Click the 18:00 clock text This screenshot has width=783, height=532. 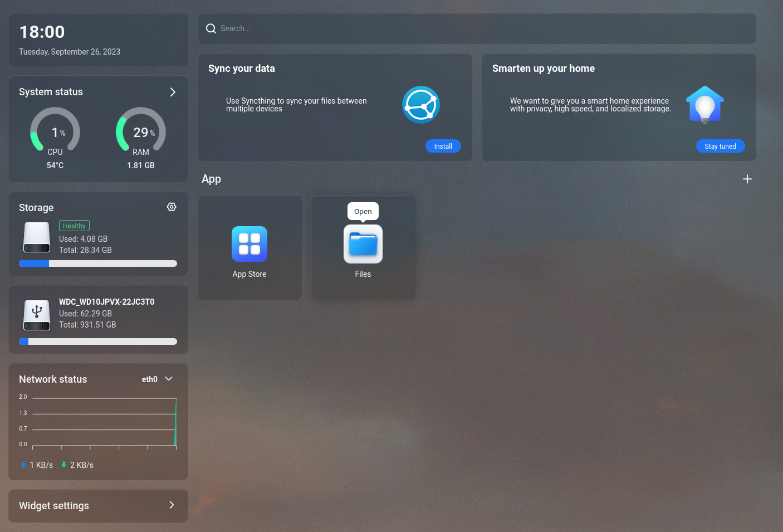42,32
